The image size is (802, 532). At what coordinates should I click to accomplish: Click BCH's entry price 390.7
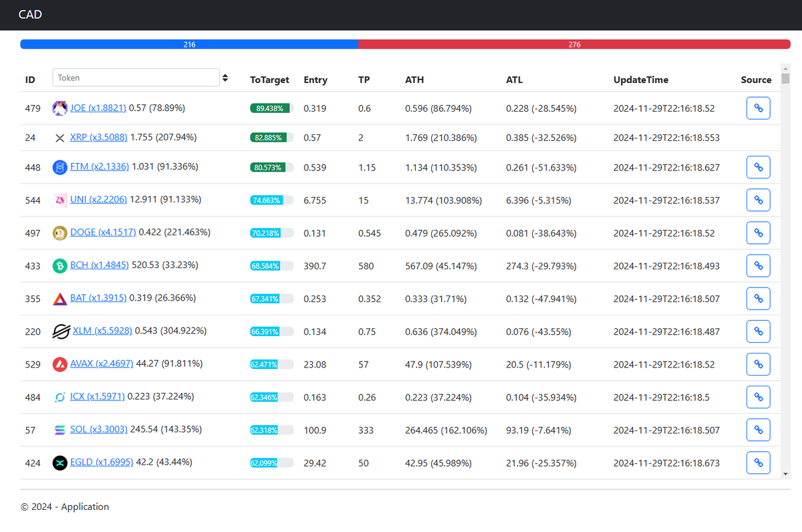tap(315, 266)
